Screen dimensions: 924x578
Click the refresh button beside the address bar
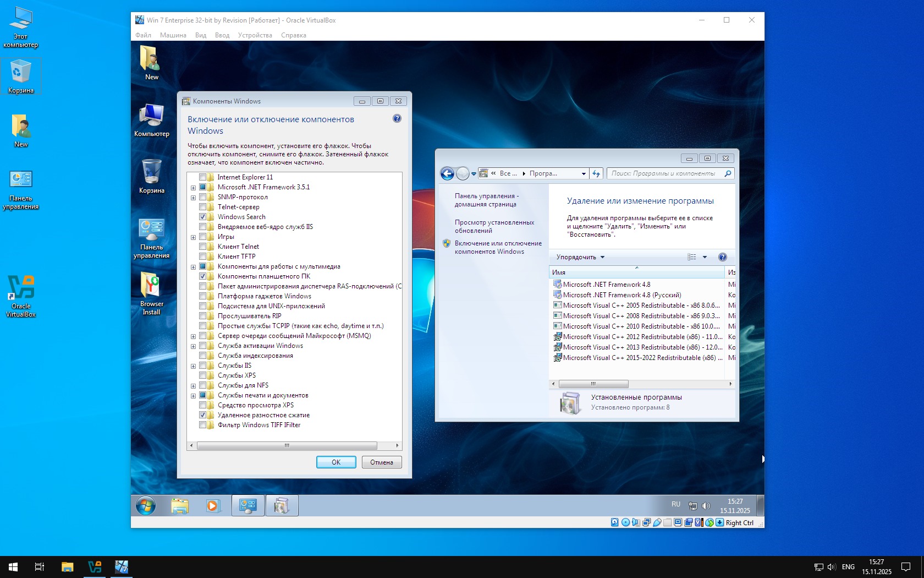pyautogui.click(x=596, y=174)
